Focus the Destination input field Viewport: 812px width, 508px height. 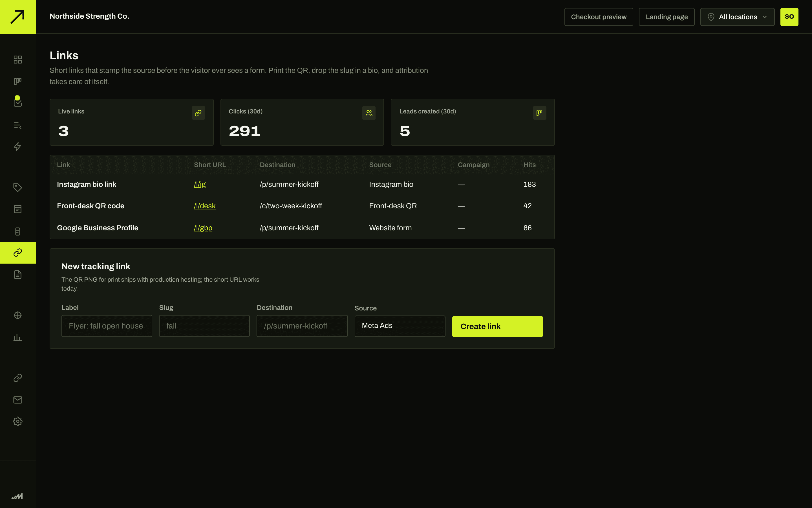click(x=302, y=326)
